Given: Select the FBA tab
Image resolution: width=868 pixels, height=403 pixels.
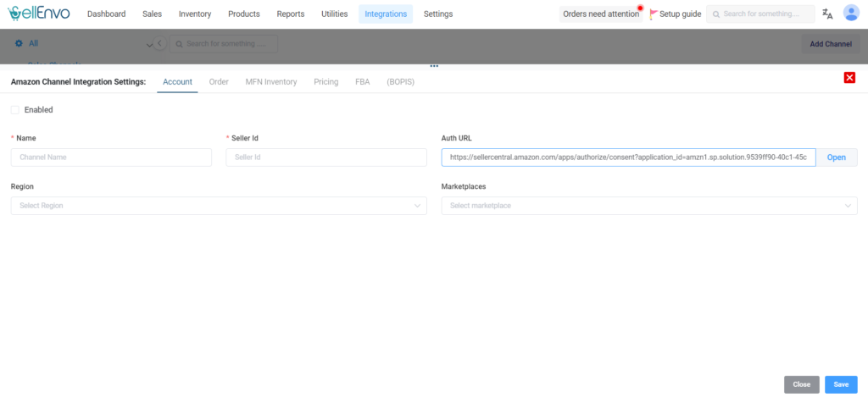Looking at the screenshot, I should coord(362,82).
